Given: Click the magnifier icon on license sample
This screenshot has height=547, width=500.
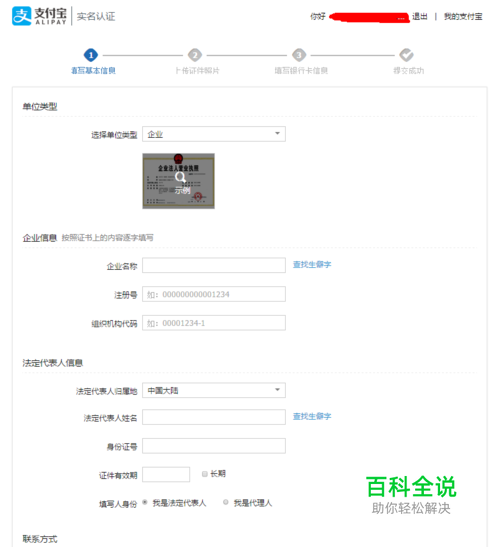Looking at the screenshot, I should click(x=180, y=177).
